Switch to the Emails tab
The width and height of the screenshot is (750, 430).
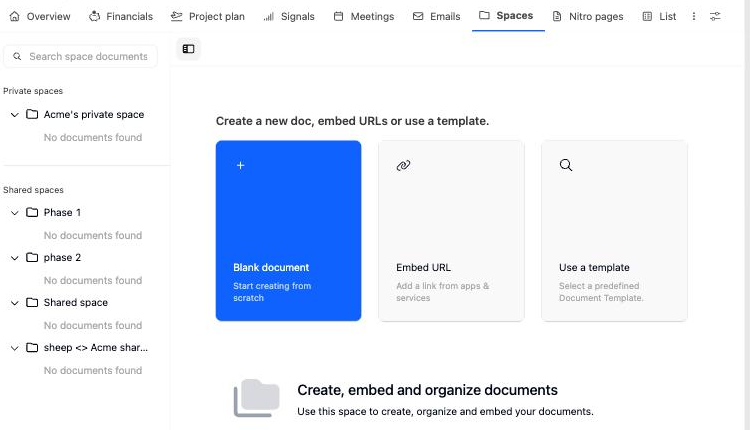[436, 16]
